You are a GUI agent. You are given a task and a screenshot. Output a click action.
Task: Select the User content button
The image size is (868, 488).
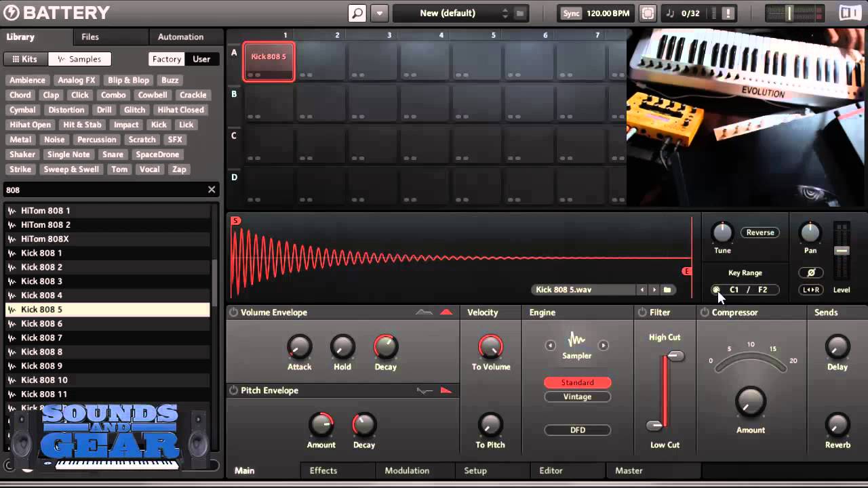(201, 59)
